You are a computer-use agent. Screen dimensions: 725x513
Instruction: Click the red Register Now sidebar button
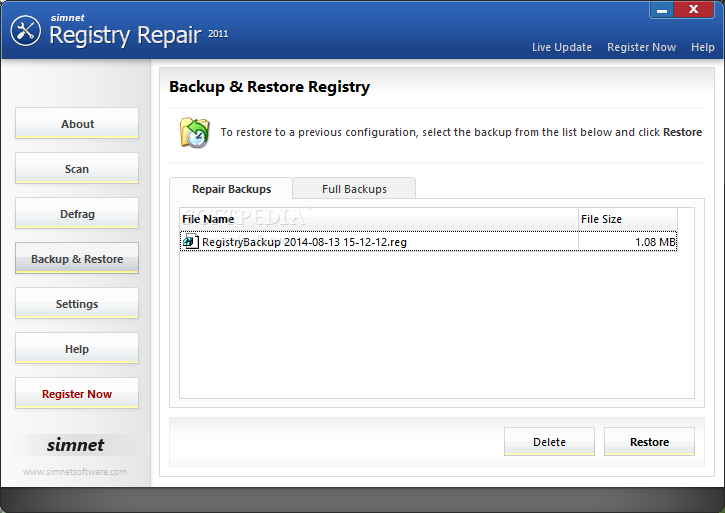point(77,393)
